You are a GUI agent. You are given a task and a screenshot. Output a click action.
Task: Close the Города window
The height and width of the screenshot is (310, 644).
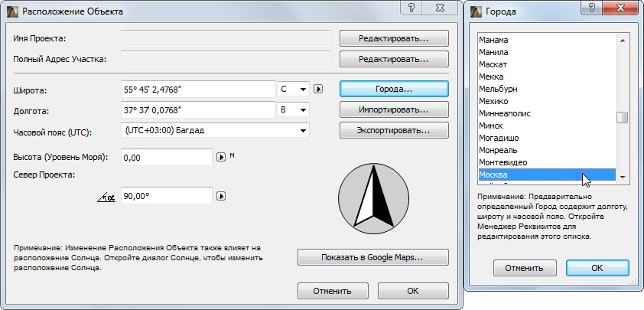pos(620,8)
